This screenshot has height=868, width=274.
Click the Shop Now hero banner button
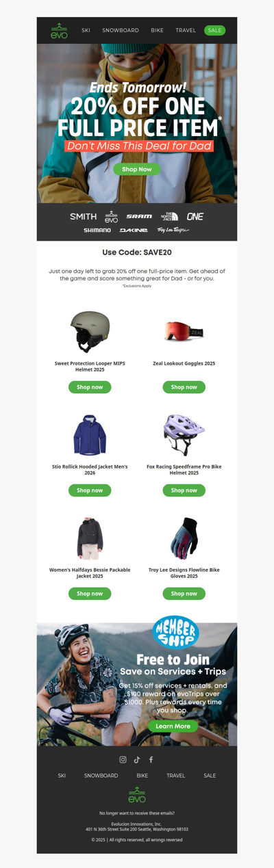tap(137, 169)
